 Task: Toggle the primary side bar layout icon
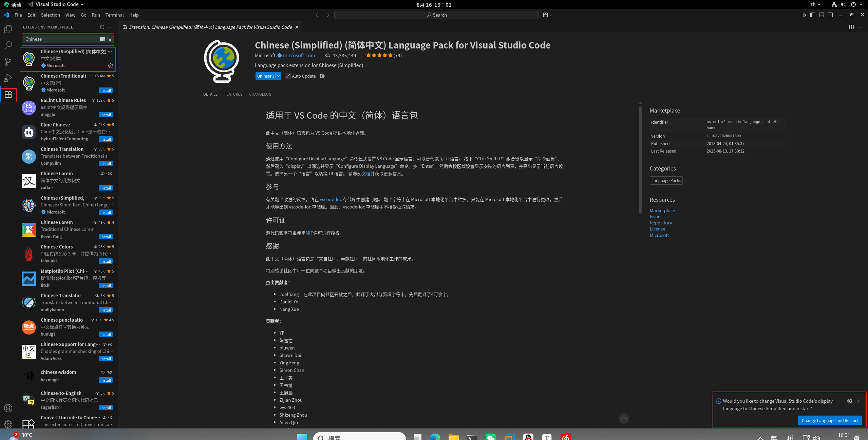812,15
